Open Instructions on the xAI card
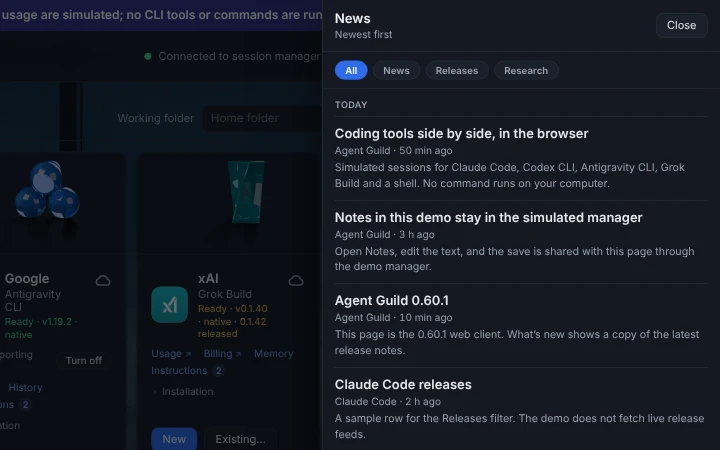 [179, 371]
